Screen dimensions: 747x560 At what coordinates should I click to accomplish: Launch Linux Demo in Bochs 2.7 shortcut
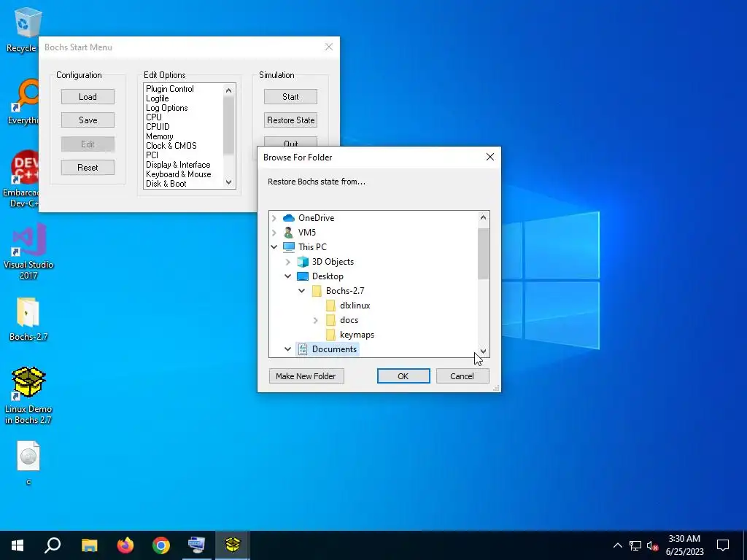28,382
